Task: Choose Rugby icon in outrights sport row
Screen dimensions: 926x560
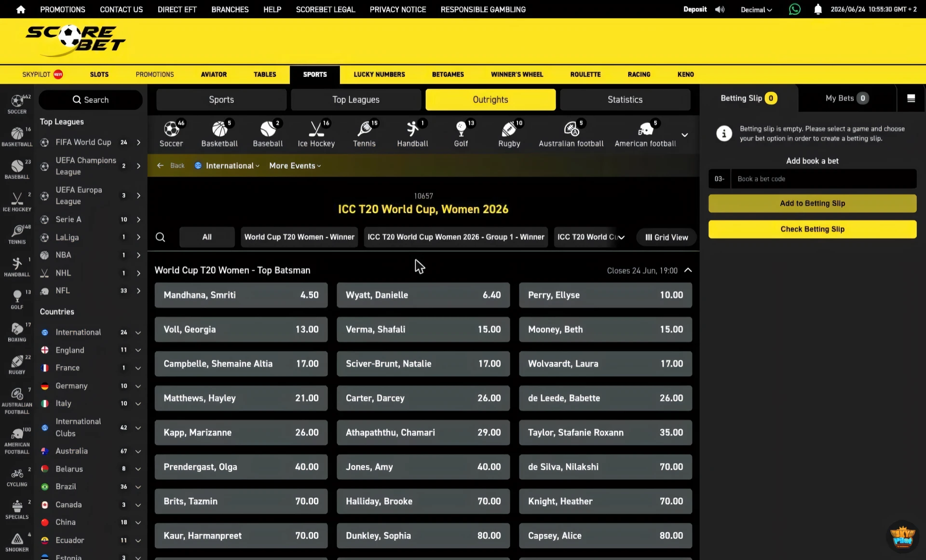Action: (509, 134)
